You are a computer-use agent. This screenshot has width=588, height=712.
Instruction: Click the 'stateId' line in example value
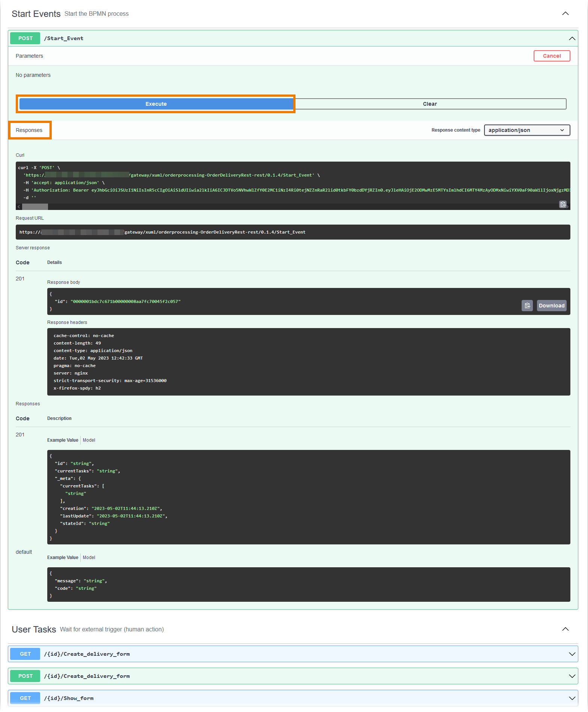[85, 523]
